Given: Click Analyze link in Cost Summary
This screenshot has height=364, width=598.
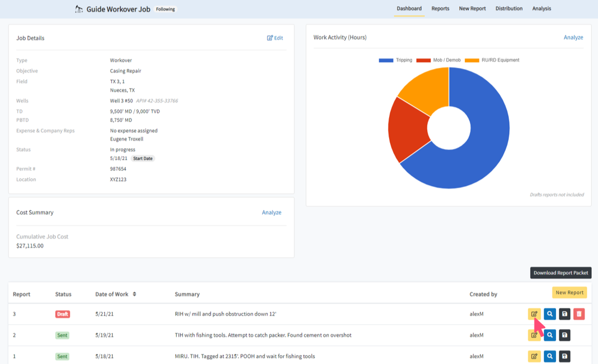Looking at the screenshot, I should click(x=272, y=213).
